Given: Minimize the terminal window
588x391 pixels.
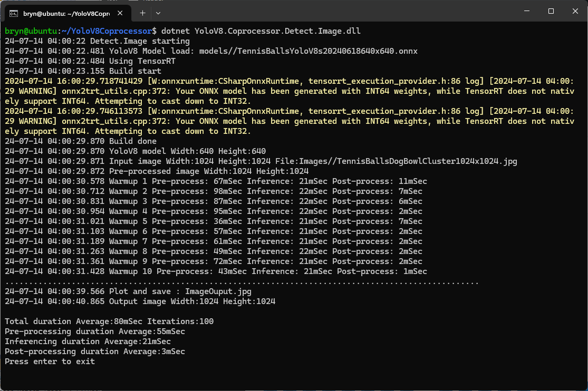Looking at the screenshot, I should point(526,11).
